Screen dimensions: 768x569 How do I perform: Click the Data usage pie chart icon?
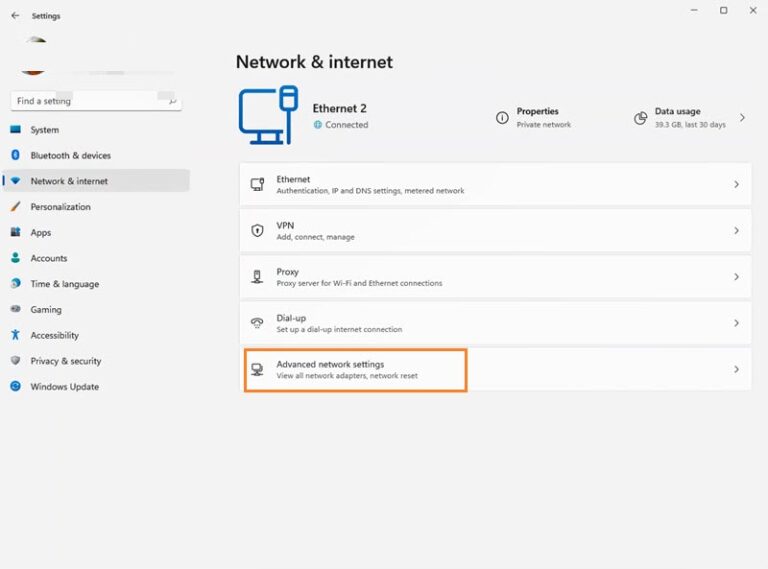coord(640,118)
